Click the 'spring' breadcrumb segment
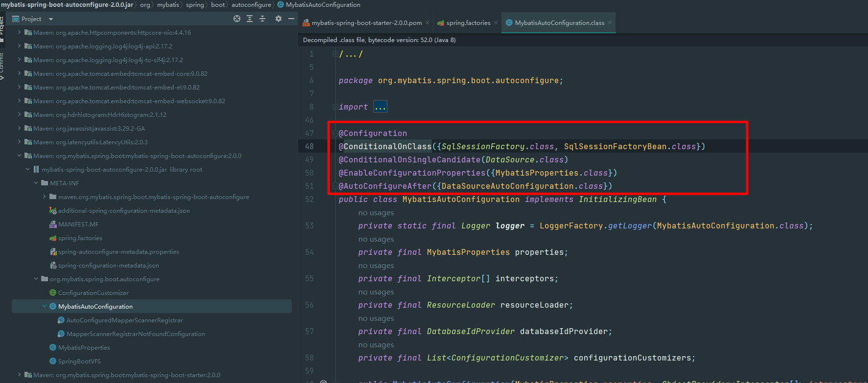 coord(195,5)
